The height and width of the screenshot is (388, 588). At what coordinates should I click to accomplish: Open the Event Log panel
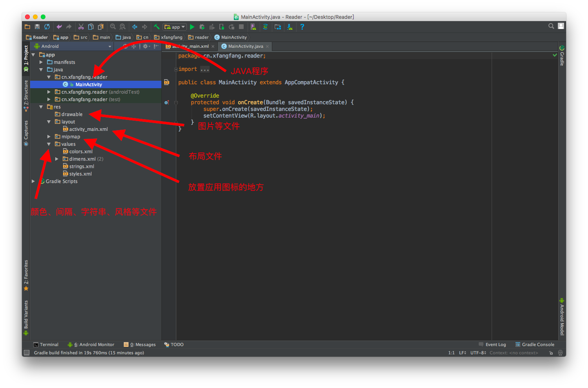click(492, 345)
